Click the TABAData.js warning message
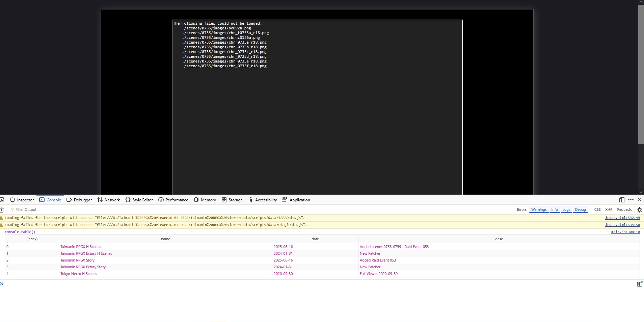The width and height of the screenshot is (644, 322). coord(155,218)
